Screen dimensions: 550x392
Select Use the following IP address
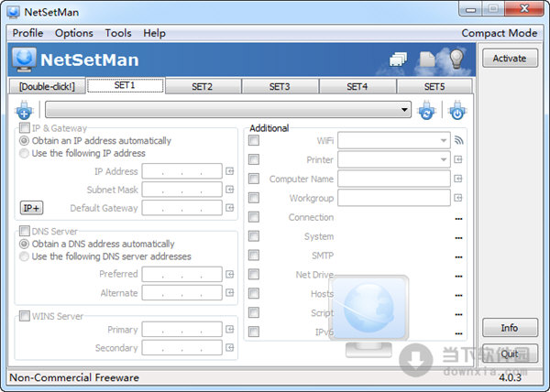tap(82, 154)
